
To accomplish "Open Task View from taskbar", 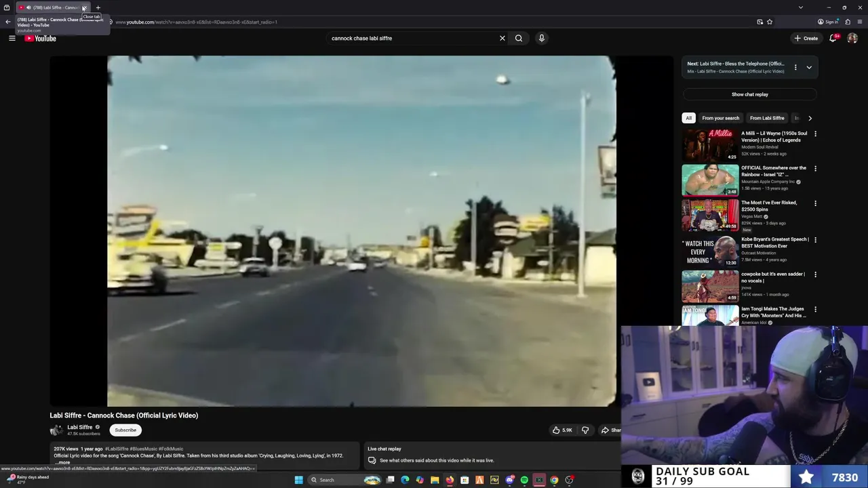I will (390, 480).
